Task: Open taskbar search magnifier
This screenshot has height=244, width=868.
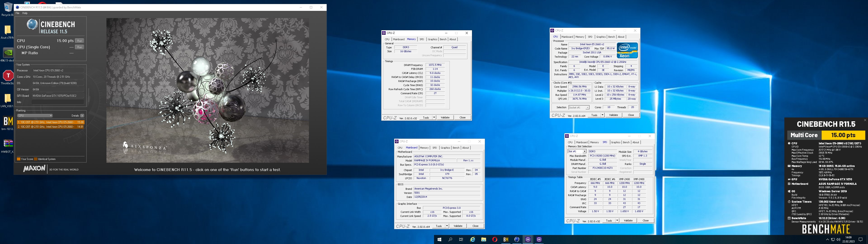Action: pos(450,239)
